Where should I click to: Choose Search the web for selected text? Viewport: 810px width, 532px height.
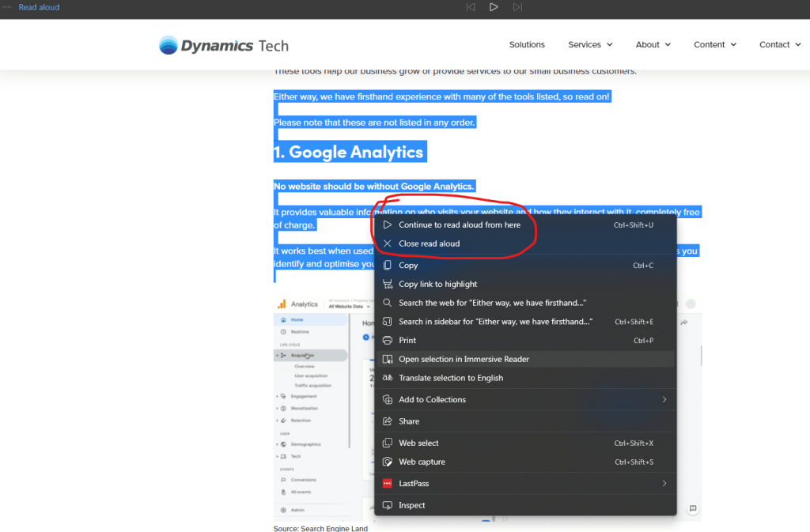(525, 303)
